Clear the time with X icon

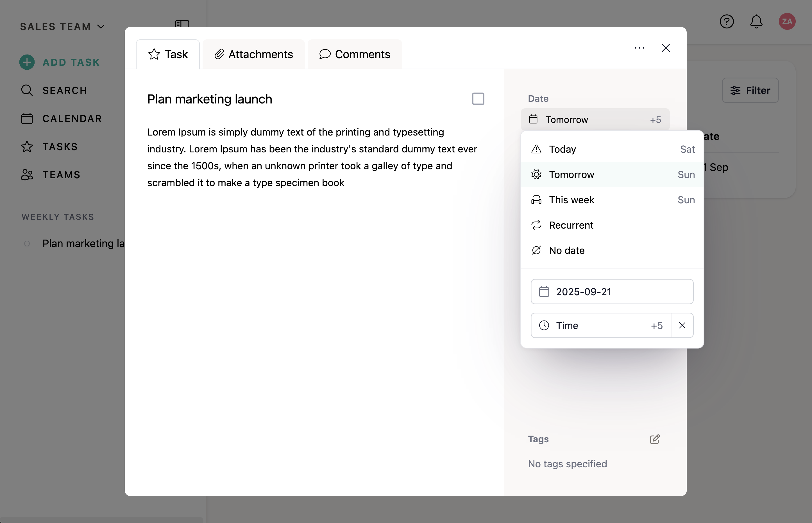coord(682,325)
